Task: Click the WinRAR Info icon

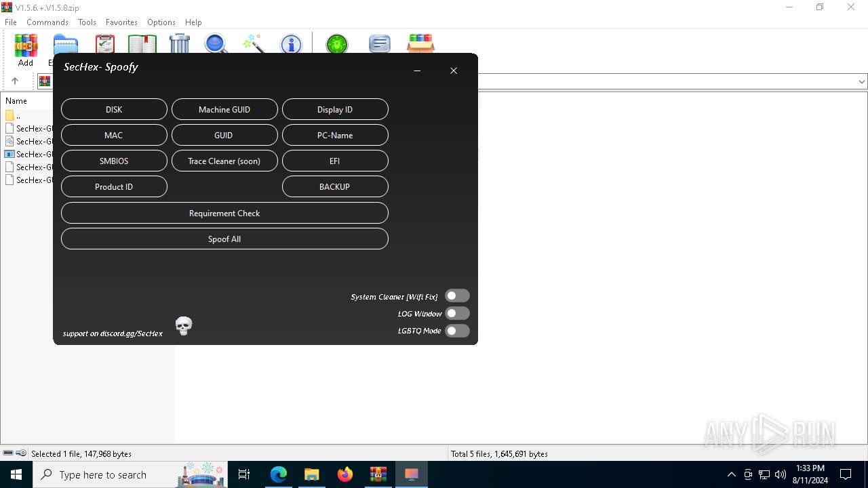Action: pos(291,43)
